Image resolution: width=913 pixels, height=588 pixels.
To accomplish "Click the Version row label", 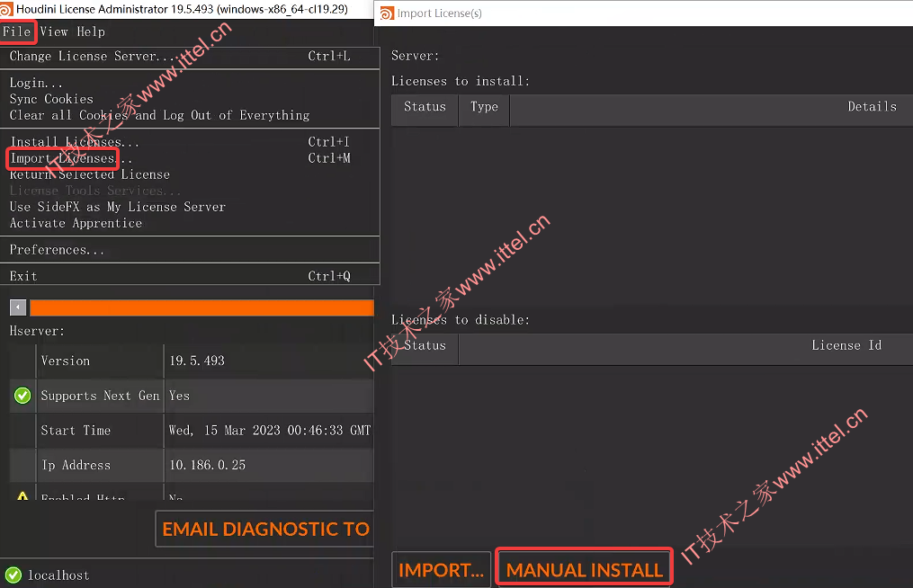I will pos(65,361).
